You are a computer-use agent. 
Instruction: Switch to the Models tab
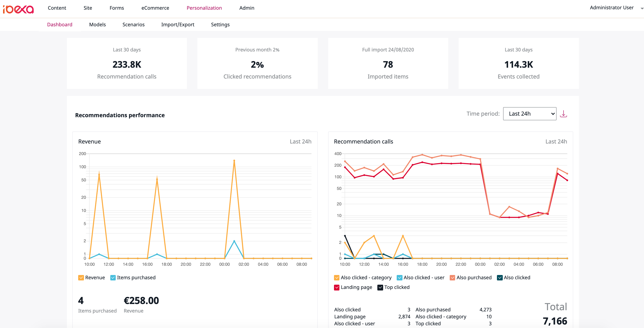pyautogui.click(x=97, y=25)
